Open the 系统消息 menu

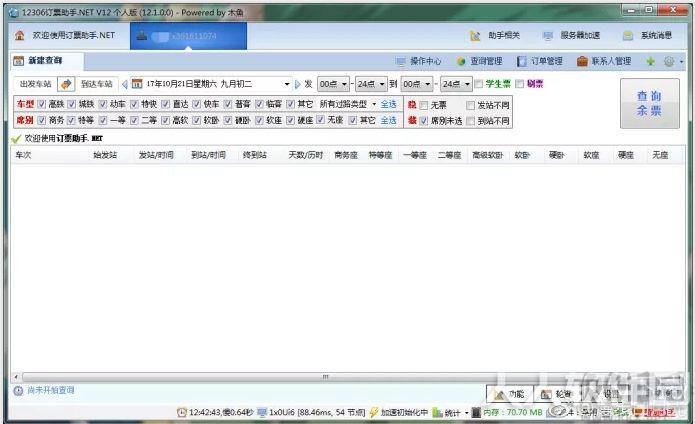pyautogui.click(x=648, y=36)
